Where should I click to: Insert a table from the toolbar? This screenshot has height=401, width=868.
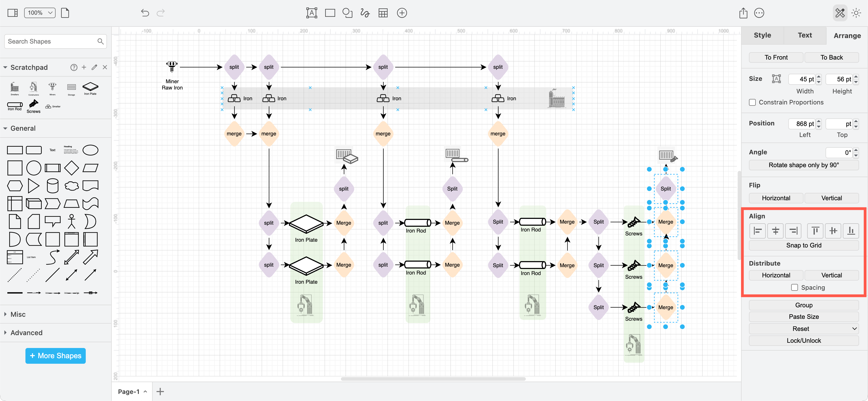(383, 13)
